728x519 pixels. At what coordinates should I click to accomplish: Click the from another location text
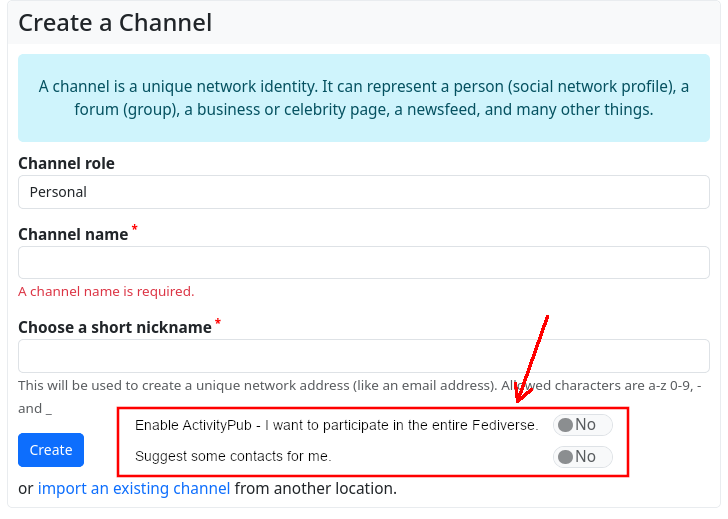(x=316, y=489)
